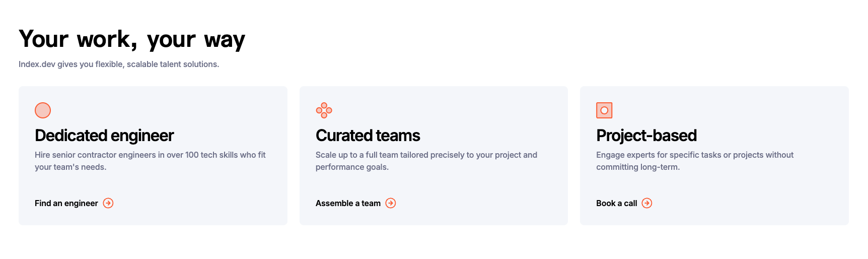Click the four-circle cluster icon above Curated teams
Screen dimensions: 868x259
coord(324,110)
